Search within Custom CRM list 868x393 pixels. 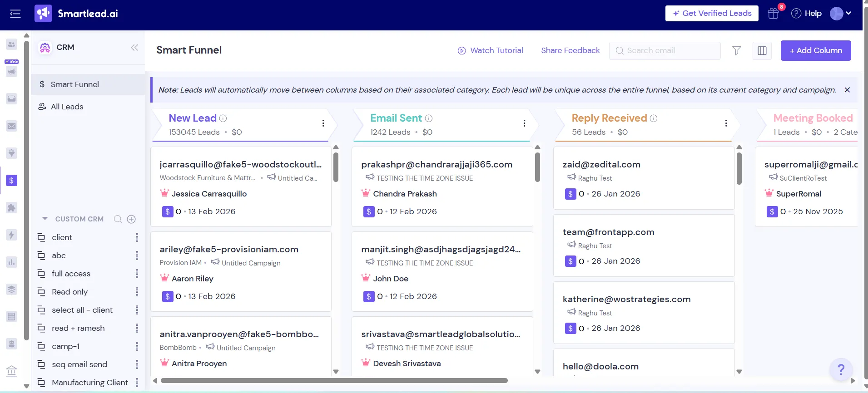tap(118, 219)
